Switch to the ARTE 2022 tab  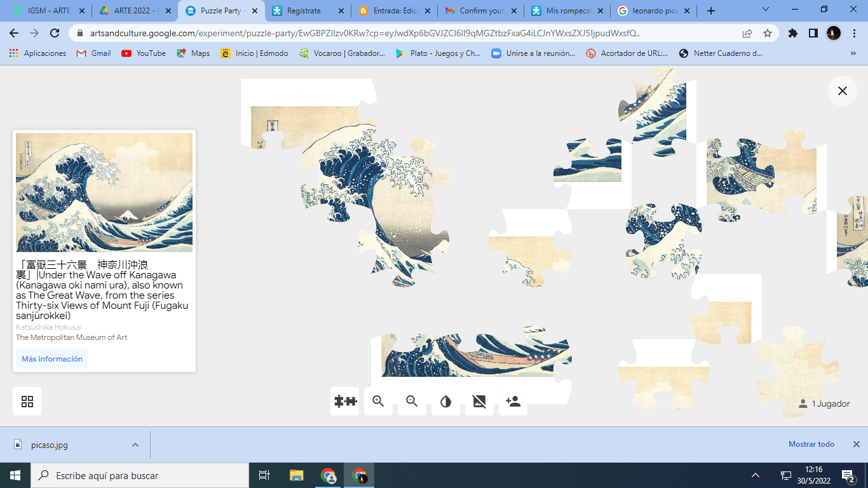[135, 11]
